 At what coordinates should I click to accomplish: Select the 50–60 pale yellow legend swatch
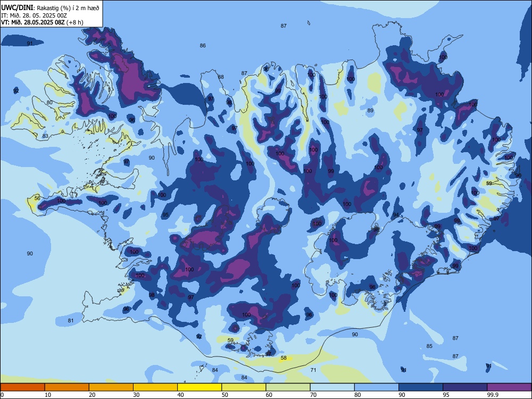click(244, 387)
